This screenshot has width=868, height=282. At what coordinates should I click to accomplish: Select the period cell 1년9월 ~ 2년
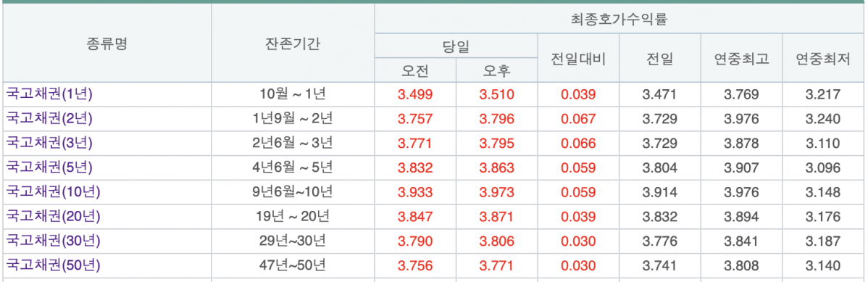point(293,119)
